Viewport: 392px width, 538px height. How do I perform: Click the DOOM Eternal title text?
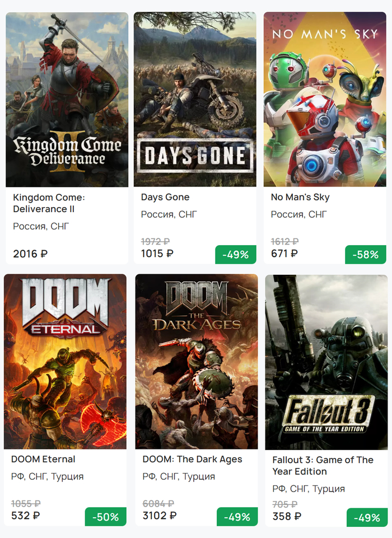(43, 459)
